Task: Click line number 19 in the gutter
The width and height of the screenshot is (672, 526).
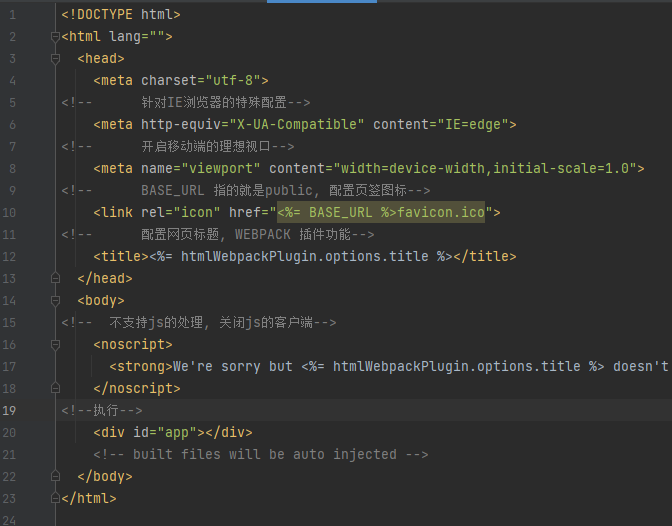Action: pos(11,410)
